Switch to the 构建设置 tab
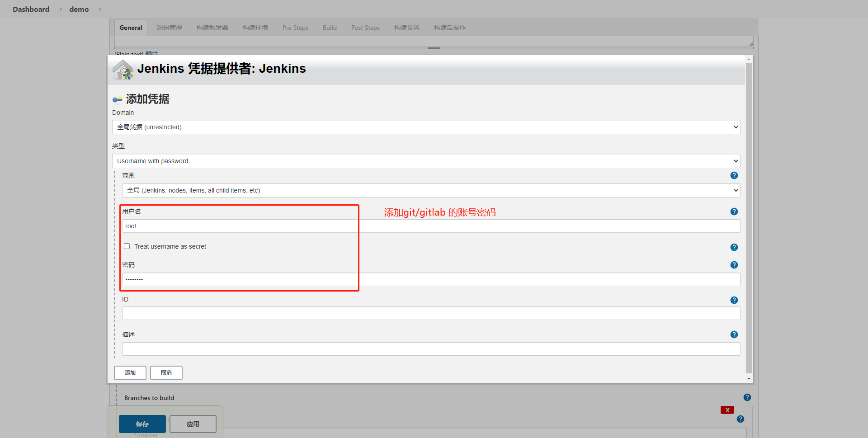The width and height of the screenshot is (868, 438). [406, 28]
